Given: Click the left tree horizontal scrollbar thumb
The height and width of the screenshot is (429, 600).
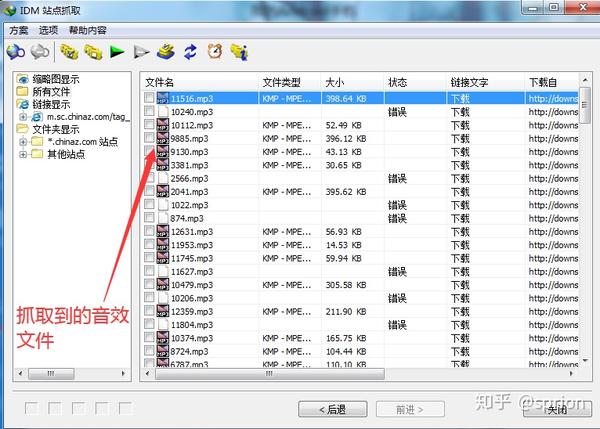Looking at the screenshot, I should (51, 374).
